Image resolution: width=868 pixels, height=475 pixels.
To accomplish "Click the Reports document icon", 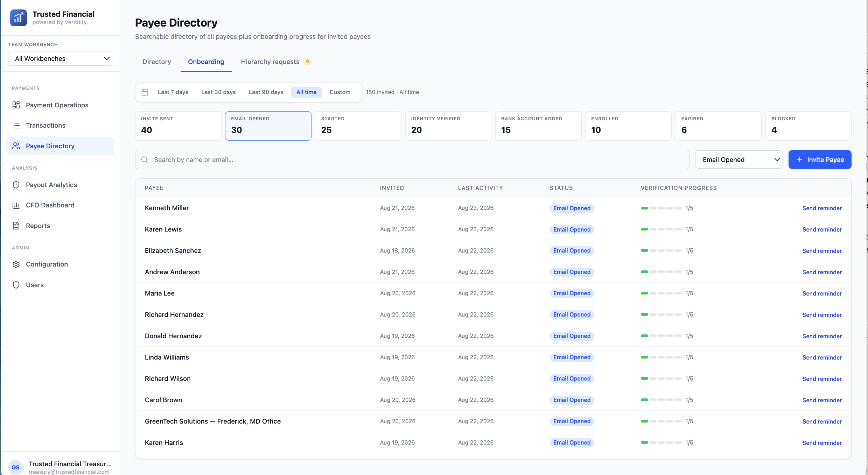I will 16,226.
